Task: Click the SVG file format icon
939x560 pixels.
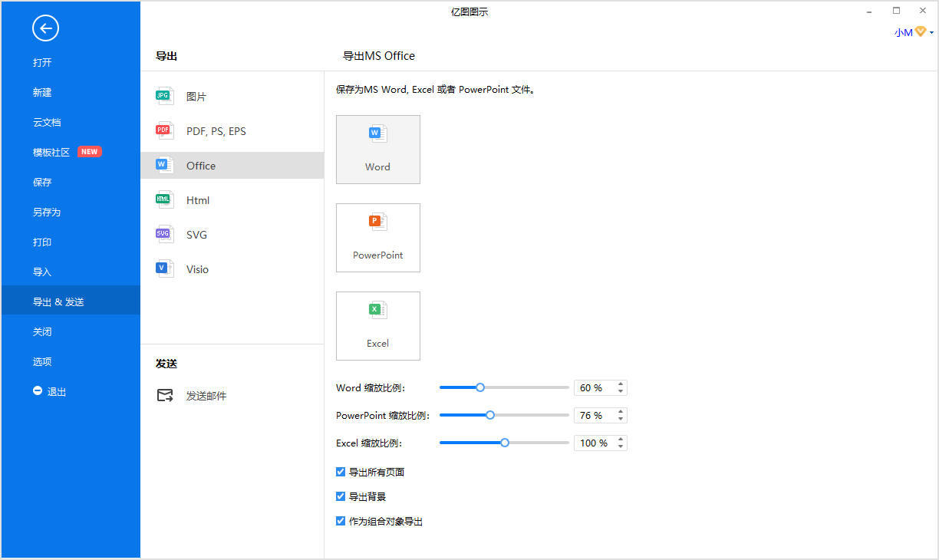Action: point(164,235)
